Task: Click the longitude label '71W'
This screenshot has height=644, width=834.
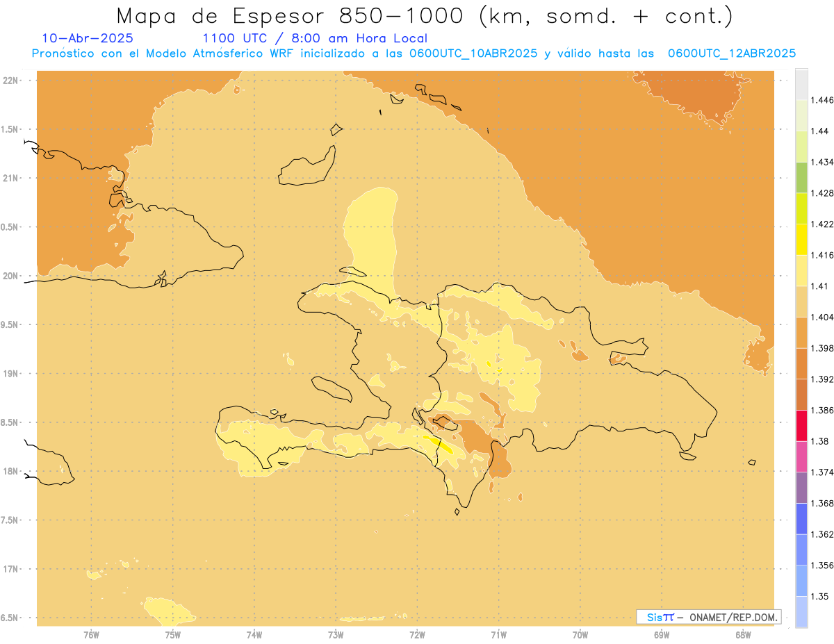Action: coord(498,635)
